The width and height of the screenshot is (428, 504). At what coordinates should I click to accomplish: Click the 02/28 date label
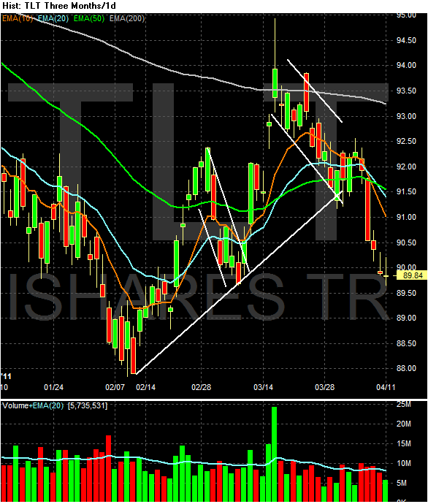tap(201, 387)
